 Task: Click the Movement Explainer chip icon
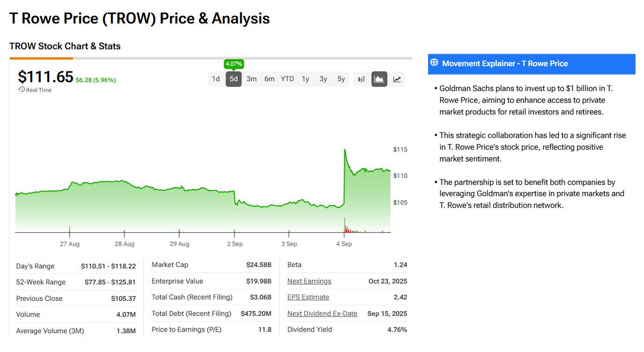(x=434, y=63)
